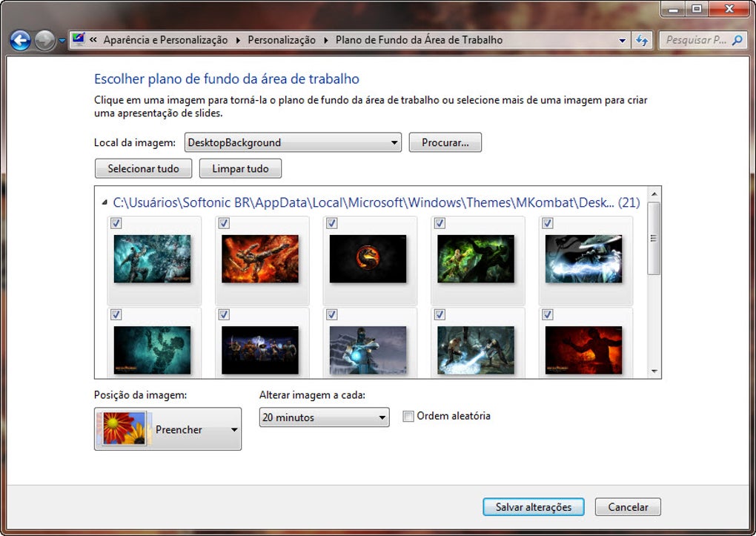Viewport: 756px width, 536px height.
Task: Minimize the personalization window
Action: tap(673, 9)
